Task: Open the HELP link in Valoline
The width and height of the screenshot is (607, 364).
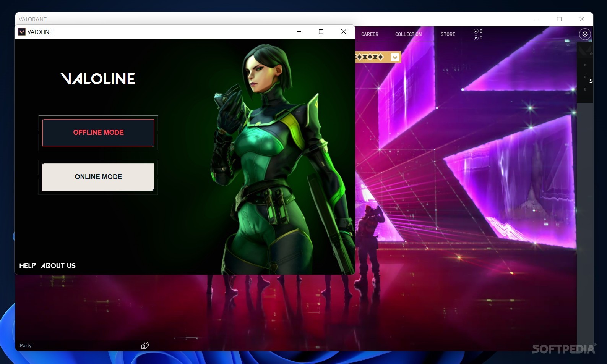Action: 28,266
